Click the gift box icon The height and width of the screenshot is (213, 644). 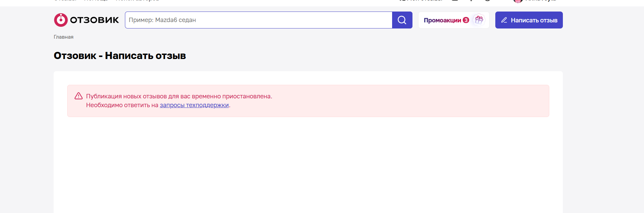click(479, 20)
